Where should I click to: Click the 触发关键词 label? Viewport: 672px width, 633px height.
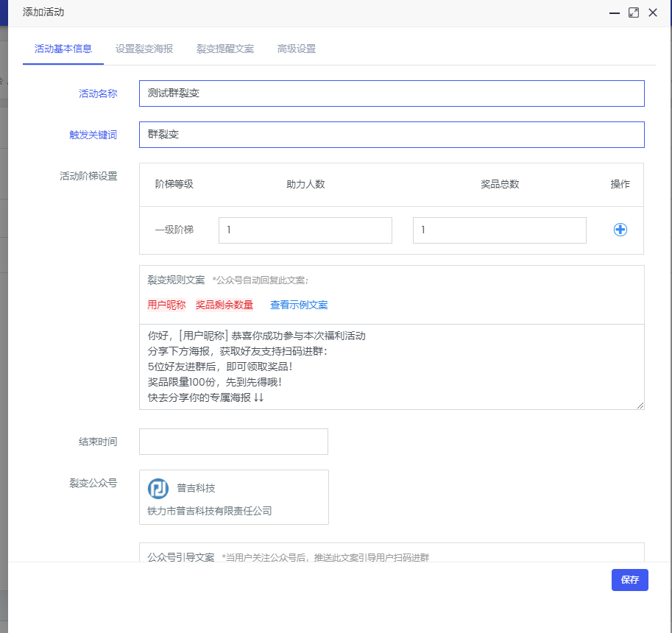pos(93,135)
